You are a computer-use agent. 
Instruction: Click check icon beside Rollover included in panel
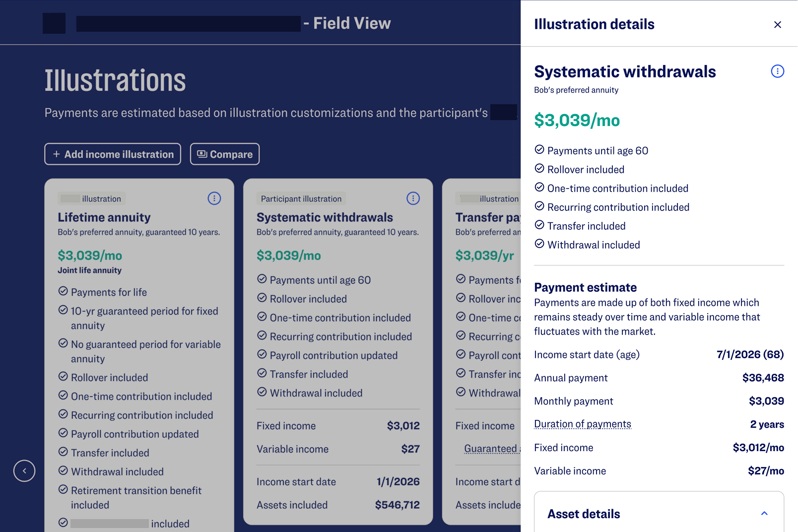tap(539, 168)
